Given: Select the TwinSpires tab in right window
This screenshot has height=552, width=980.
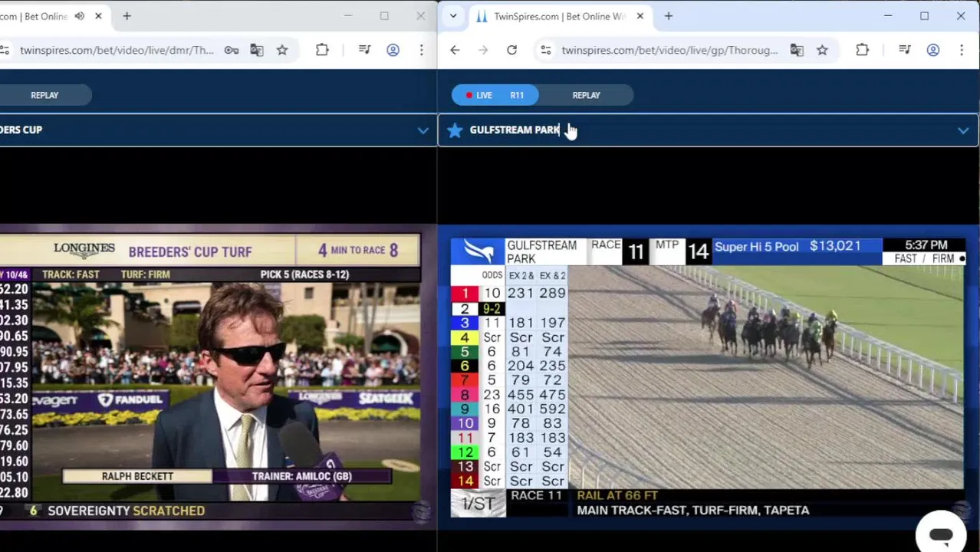Looking at the screenshot, I should 560,16.
